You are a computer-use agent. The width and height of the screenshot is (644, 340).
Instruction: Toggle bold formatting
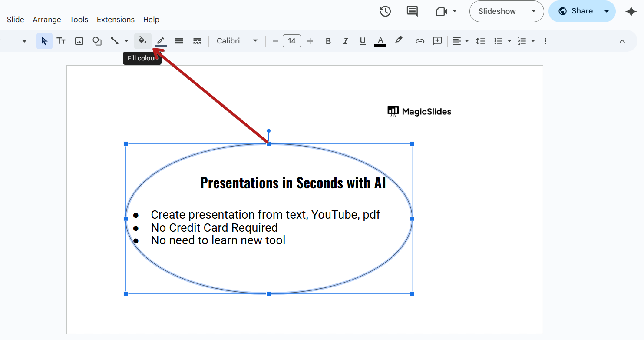tap(328, 41)
